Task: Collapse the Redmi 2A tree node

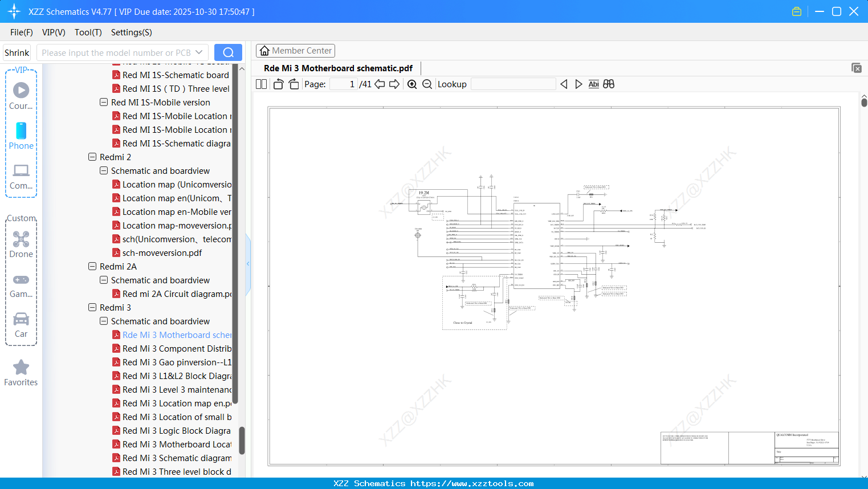Action: tap(92, 266)
